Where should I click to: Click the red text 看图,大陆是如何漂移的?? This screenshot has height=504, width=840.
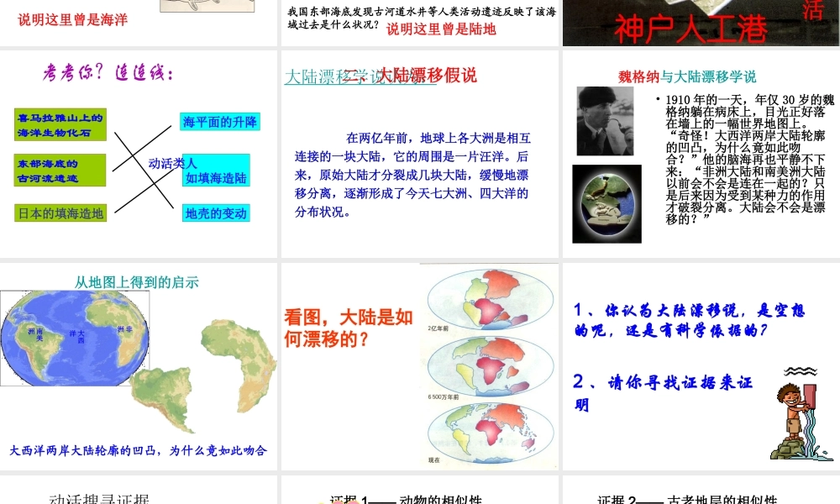coord(349,328)
